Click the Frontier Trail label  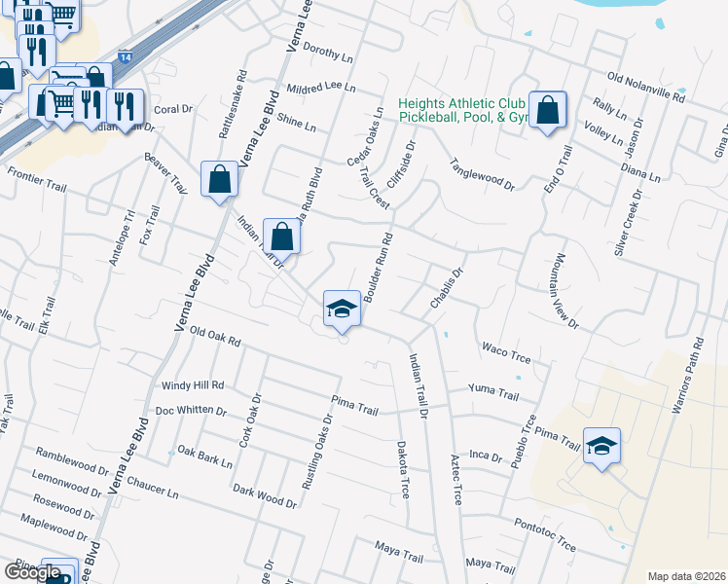pyautogui.click(x=37, y=180)
